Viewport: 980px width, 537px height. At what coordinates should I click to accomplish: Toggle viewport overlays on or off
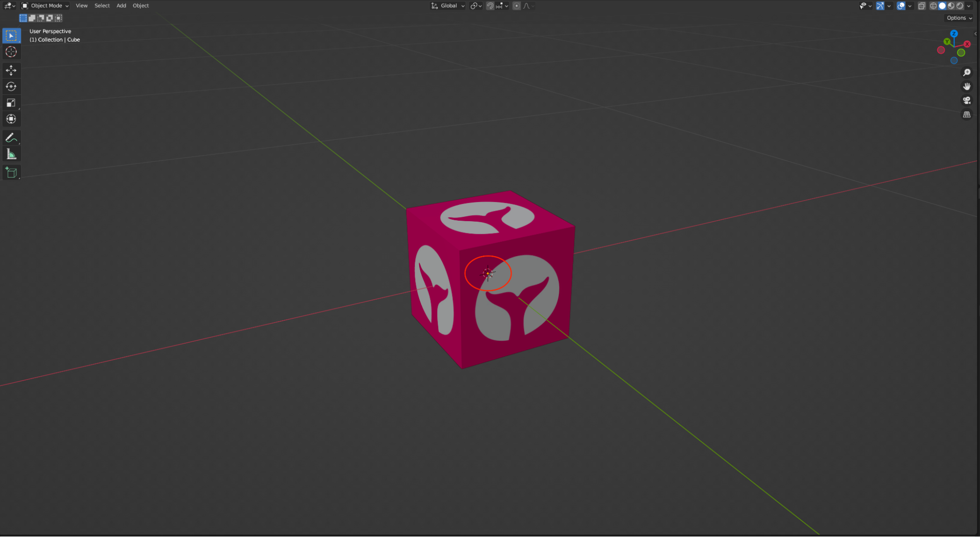click(x=901, y=6)
